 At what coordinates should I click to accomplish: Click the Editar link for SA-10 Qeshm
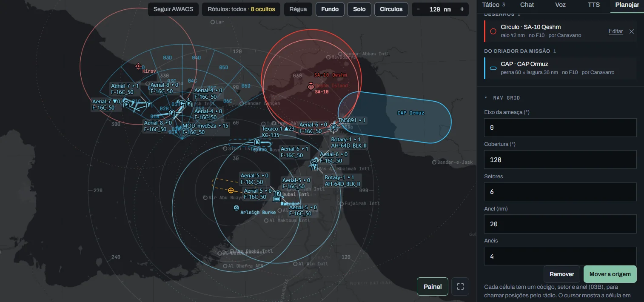point(616,31)
